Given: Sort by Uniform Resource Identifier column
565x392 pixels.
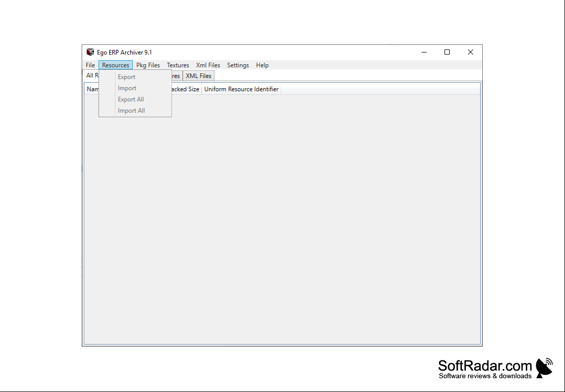Looking at the screenshot, I should click(x=241, y=89).
